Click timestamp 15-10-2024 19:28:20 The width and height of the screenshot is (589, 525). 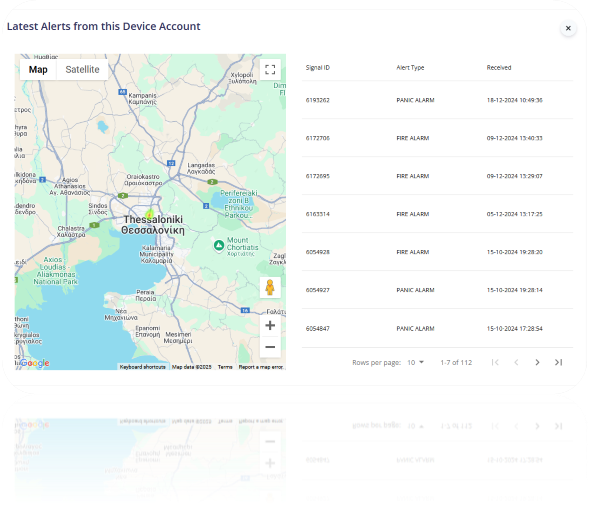point(515,252)
